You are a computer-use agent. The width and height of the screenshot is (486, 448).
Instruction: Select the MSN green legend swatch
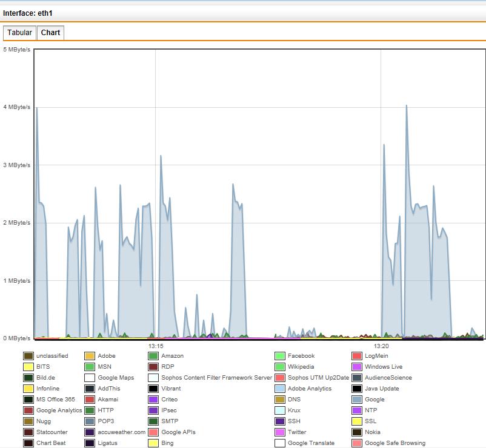90,367
